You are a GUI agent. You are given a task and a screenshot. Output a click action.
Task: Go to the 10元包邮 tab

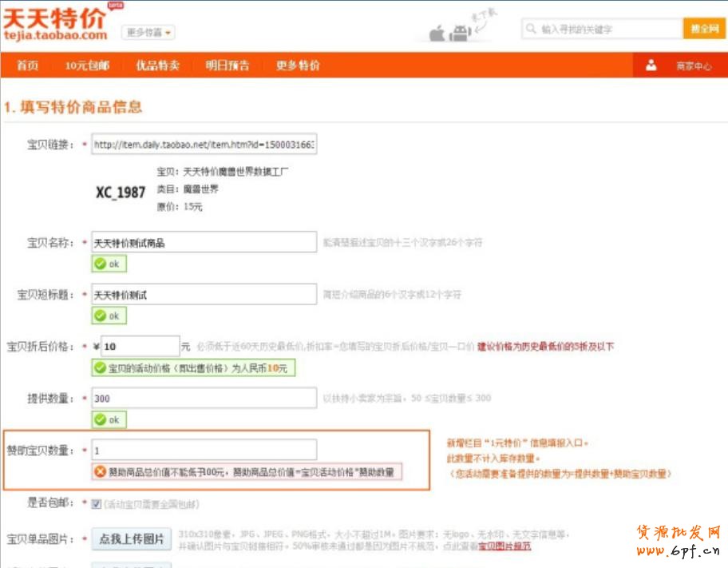[x=87, y=66]
